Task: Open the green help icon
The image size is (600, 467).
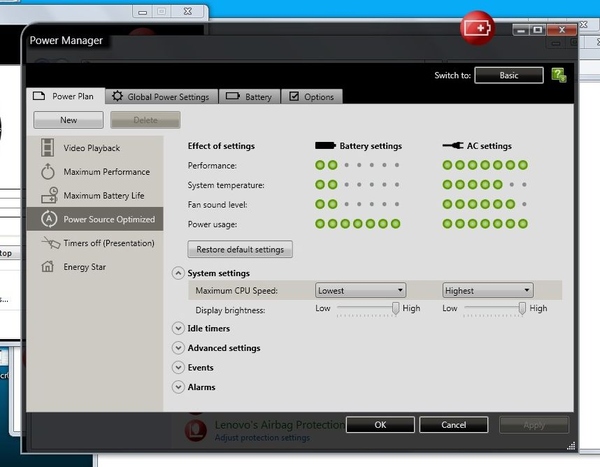Action: pyautogui.click(x=559, y=75)
